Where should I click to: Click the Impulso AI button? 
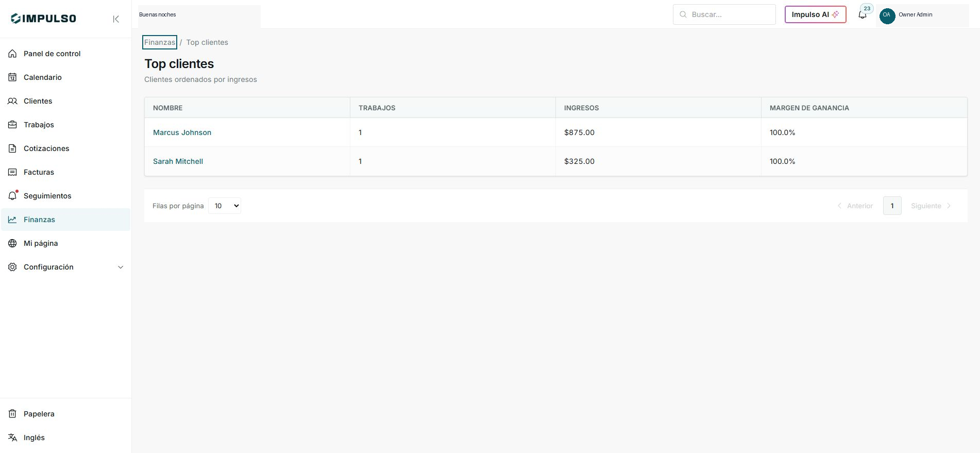[x=815, y=14]
